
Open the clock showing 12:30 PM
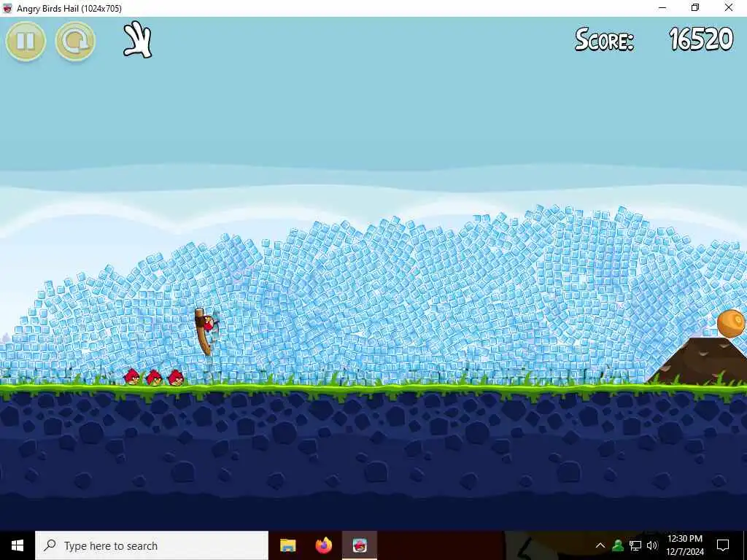(x=684, y=545)
